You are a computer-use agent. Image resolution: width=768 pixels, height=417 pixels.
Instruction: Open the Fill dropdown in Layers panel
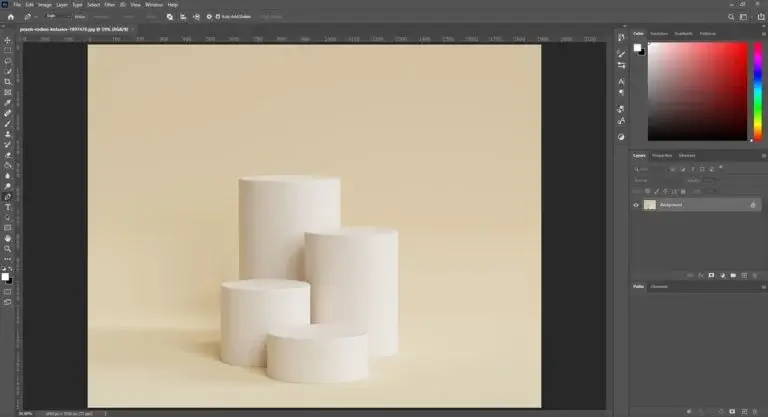point(710,192)
